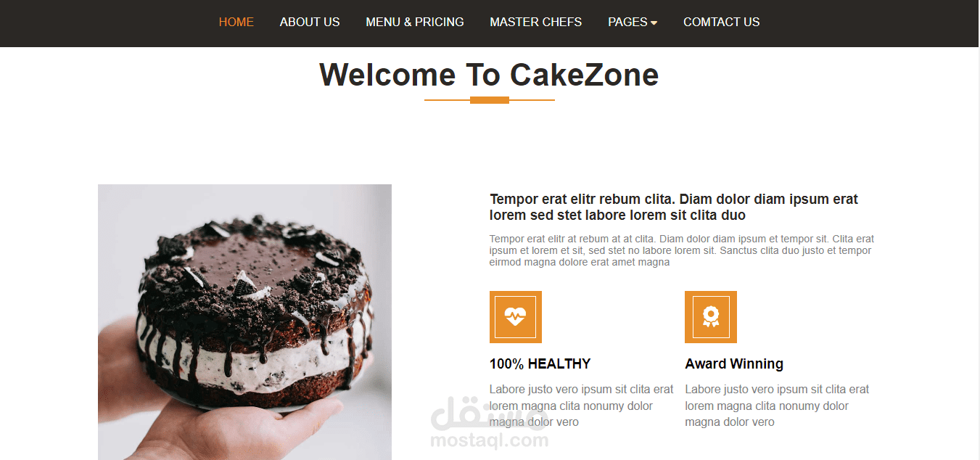Image resolution: width=980 pixels, height=460 pixels.
Task: Select MASTER CHEFS in the navigation bar
Action: (x=535, y=22)
